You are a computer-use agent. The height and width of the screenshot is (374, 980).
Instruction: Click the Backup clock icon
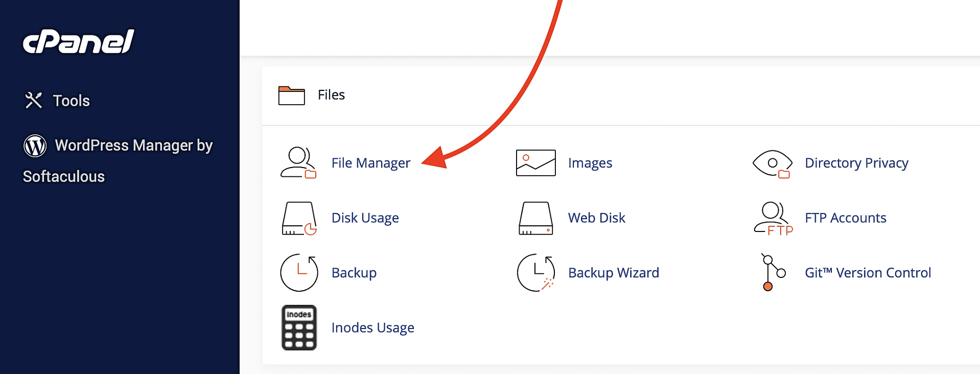click(x=299, y=272)
